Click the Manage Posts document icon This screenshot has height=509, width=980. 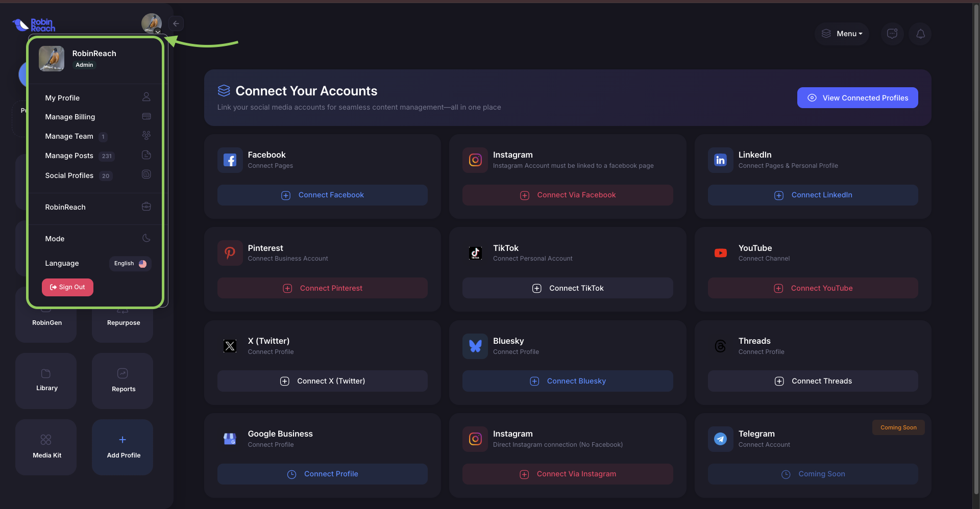click(x=146, y=155)
